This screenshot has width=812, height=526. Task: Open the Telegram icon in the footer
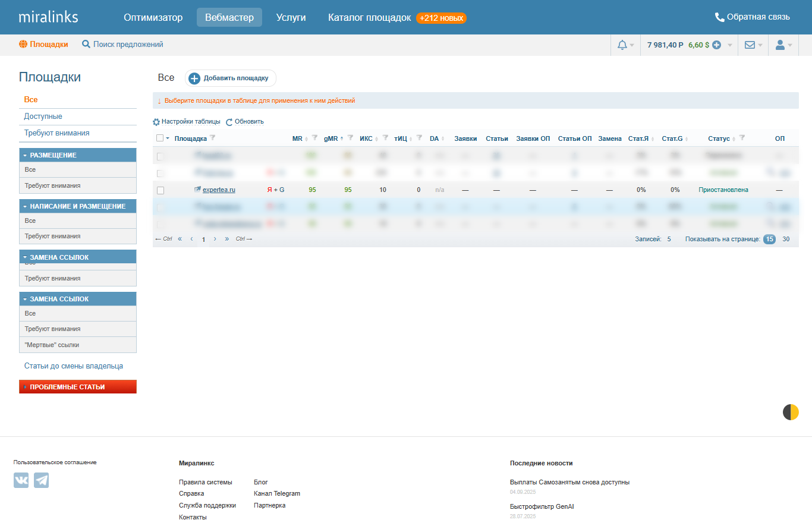pyautogui.click(x=41, y=480)
